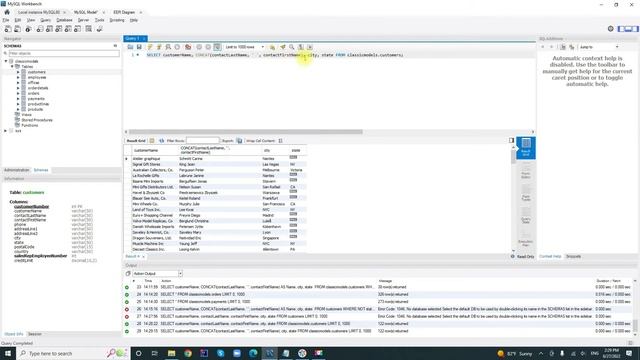Click the find magnifier icon in editor toolbar

(292, 47)
